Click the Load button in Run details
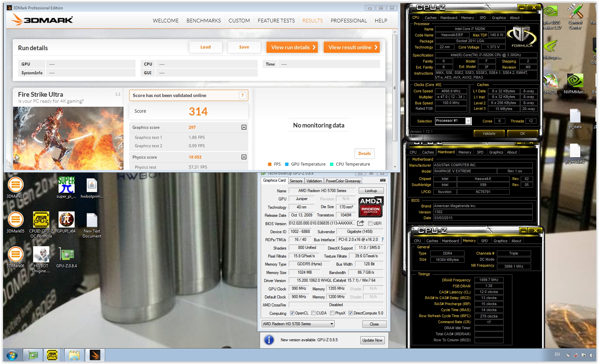Image resolution: width=599 pixels, height=364 pixels. click(205, 47)
